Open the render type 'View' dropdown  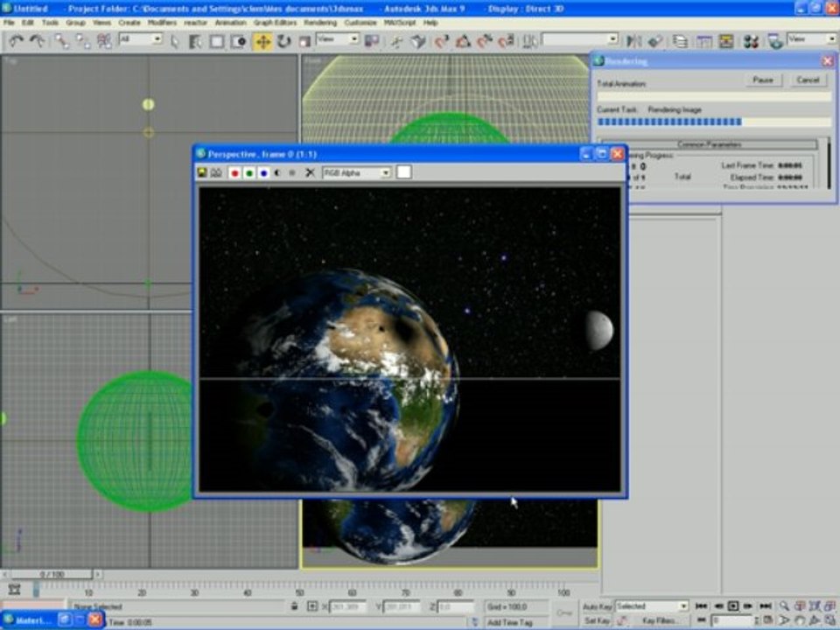click(812, 39)
